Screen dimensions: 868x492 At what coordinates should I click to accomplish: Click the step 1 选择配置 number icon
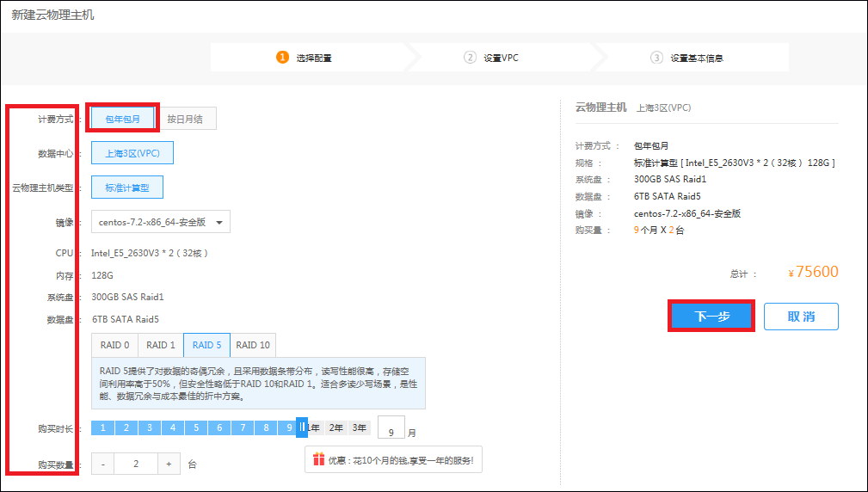(x=282, y=58)
